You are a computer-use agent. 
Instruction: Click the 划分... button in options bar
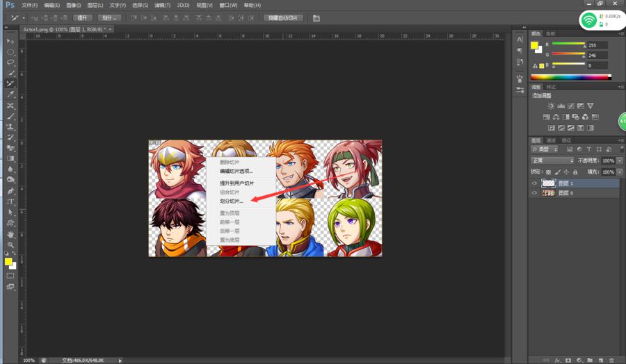(x=109, y=18)
